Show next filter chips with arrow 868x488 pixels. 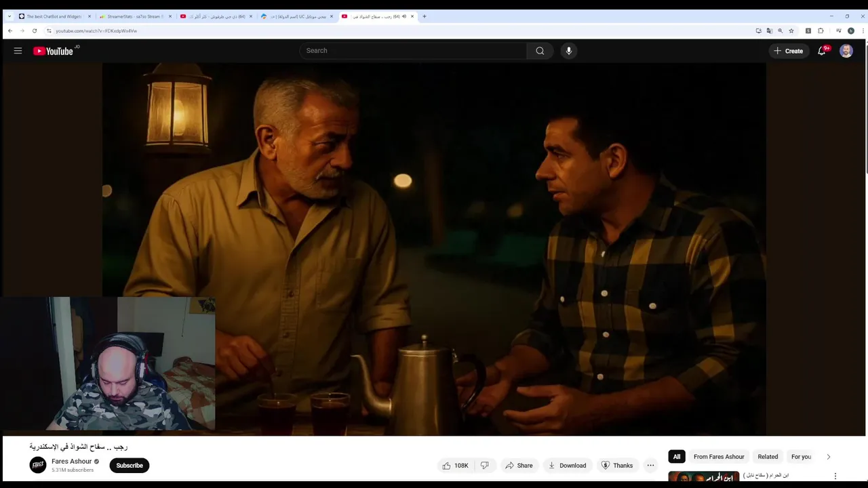tap(828, 457)
